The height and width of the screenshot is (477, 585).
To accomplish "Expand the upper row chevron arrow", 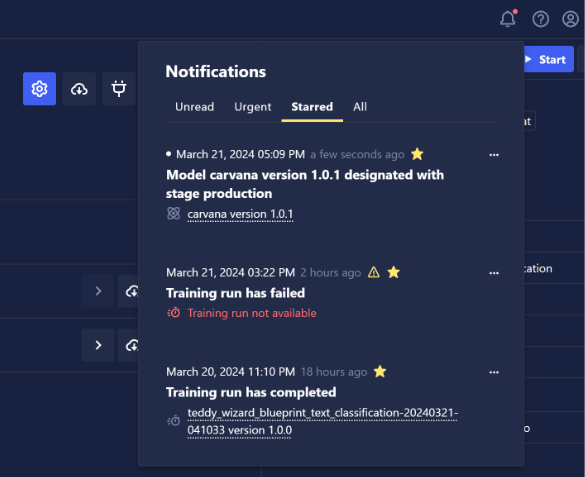I will pyautogui.click(x=98, y=291).
